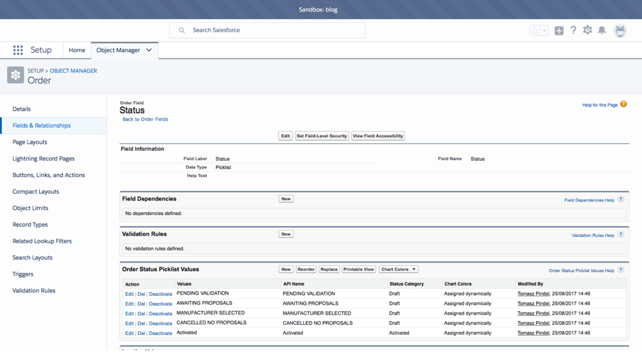The width and height of the screenshot is (642, 364).
Task: Expand the Chart Colors dropdown
Action: [x=399, y=270]
